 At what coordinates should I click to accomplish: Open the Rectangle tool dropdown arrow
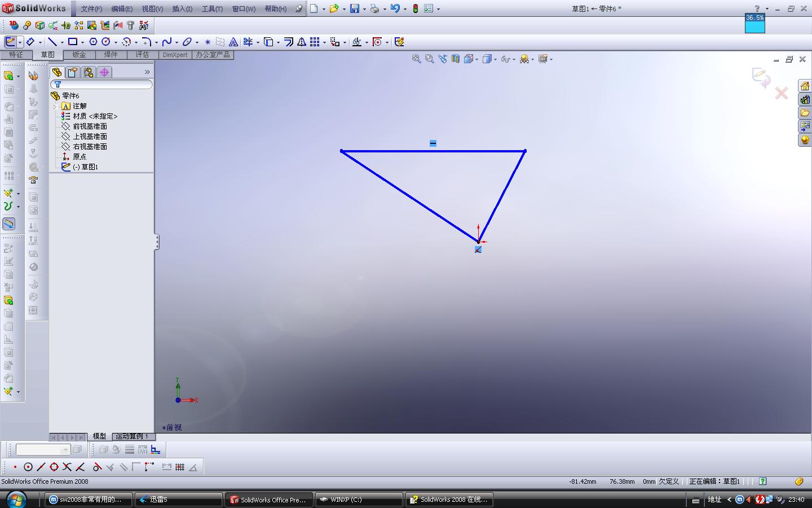pyautogui.click(x=82, y=42)
